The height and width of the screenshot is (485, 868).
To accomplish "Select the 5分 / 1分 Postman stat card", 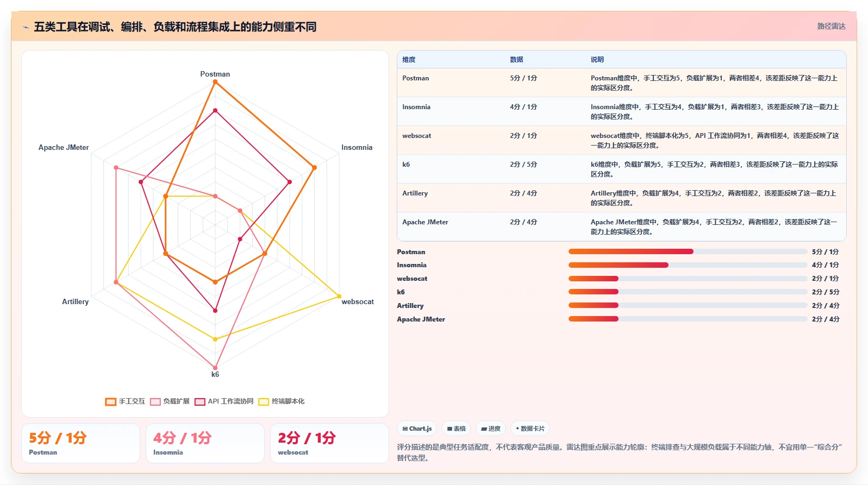I will point(80,443).
